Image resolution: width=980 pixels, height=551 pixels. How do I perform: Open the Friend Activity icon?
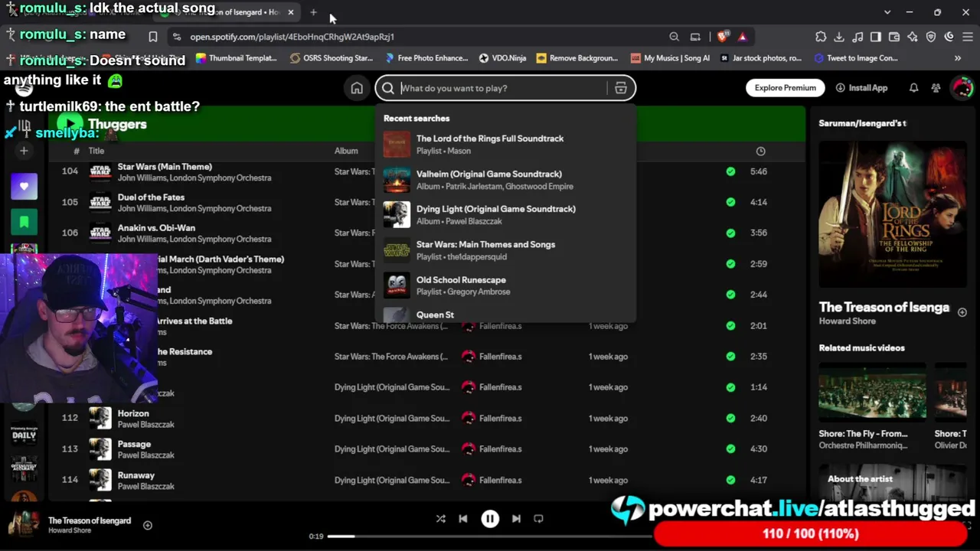pyautogui.click(x=936, y=88)
